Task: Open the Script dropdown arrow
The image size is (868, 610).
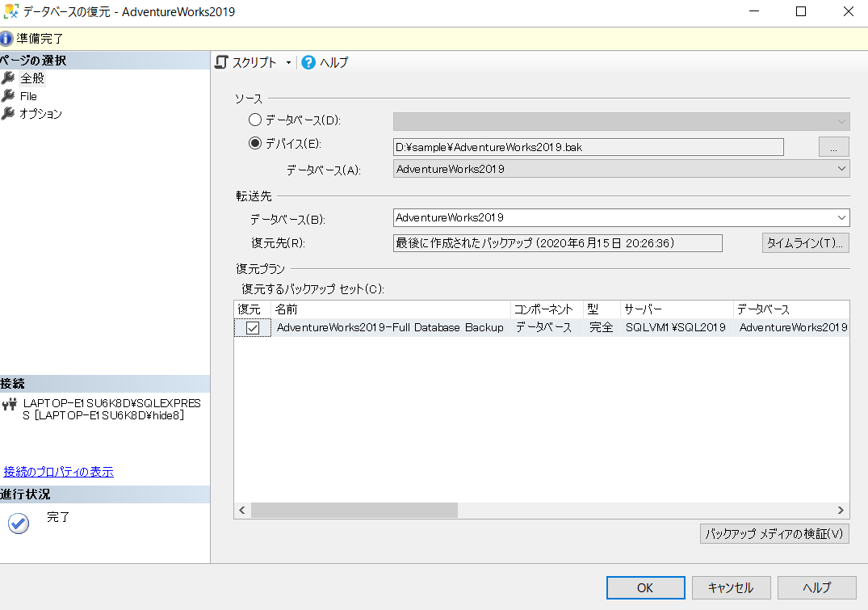Action: (288, 62)
